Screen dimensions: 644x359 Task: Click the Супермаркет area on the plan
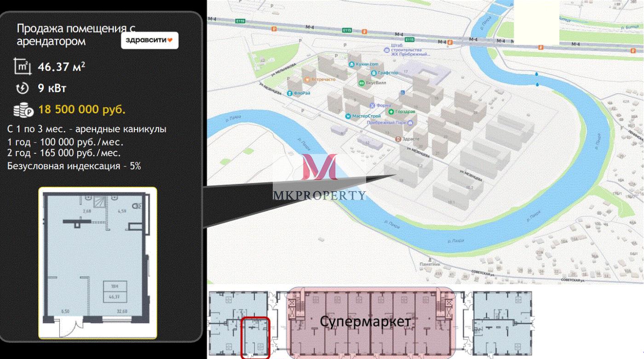366,322
